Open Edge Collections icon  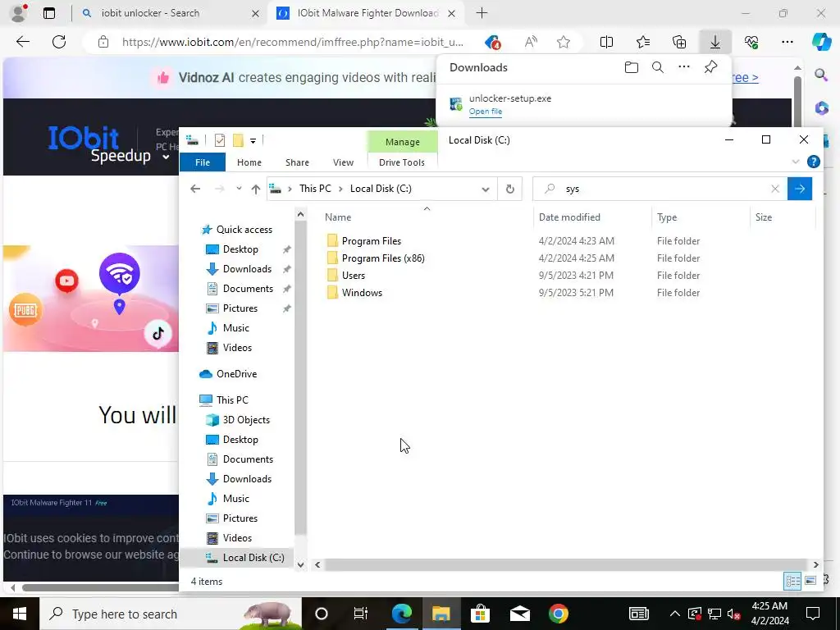(x=678, y=42)
